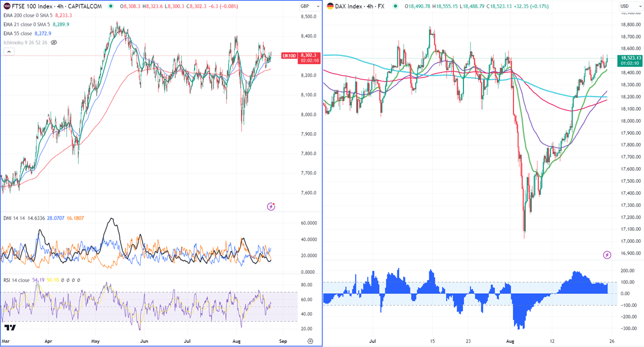The width and height of the screenshot is (644, 347).
Task: Click the TradingView logo in the RSI pane
Action: click(x=10, y=327)
